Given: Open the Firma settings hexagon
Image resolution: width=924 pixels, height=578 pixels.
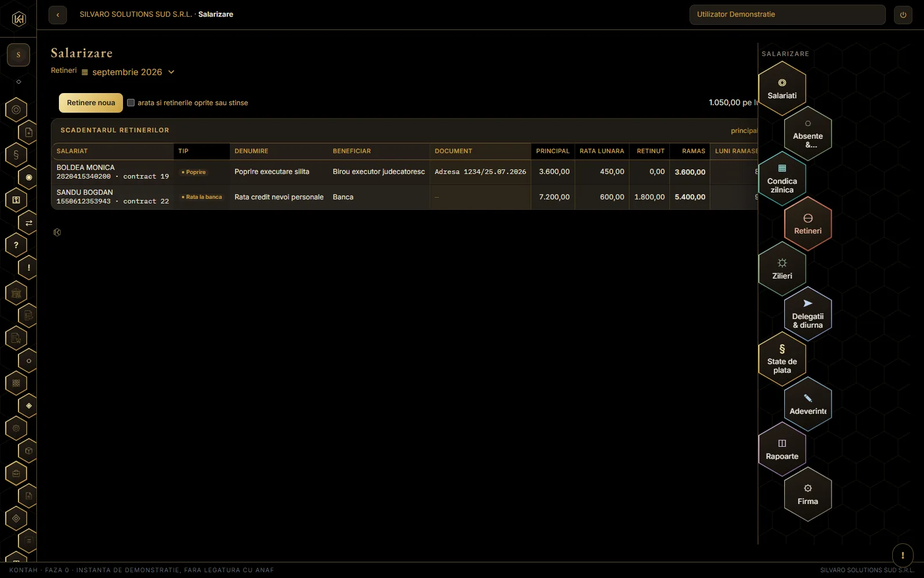Looking at the screenshot, I should [x=808, y=494].
